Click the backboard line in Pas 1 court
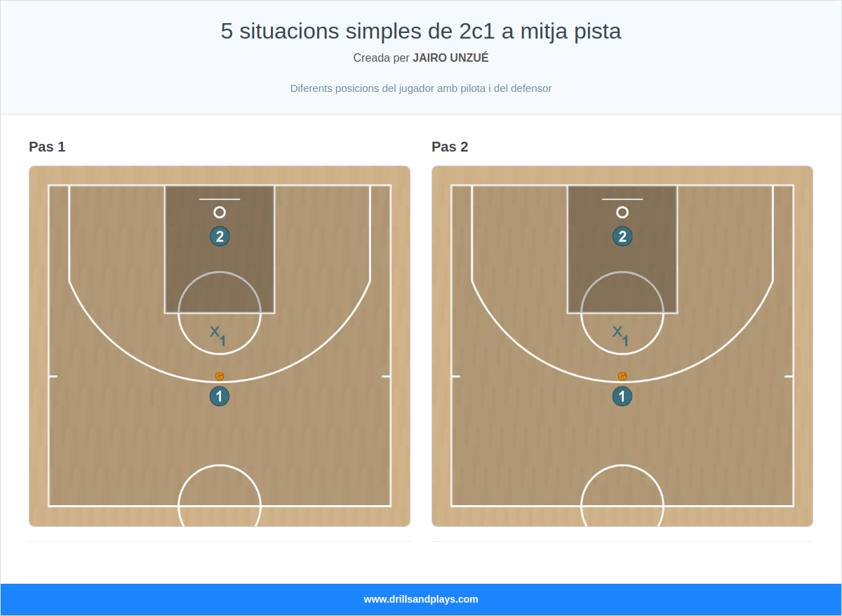The width and height of the screenshot is (842, 616). (x=220, y=199)
